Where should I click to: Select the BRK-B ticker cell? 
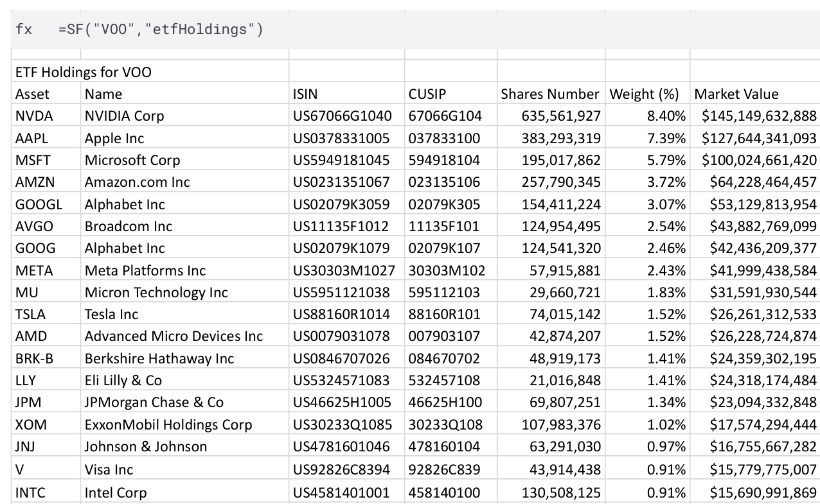(x=46, y=358)
